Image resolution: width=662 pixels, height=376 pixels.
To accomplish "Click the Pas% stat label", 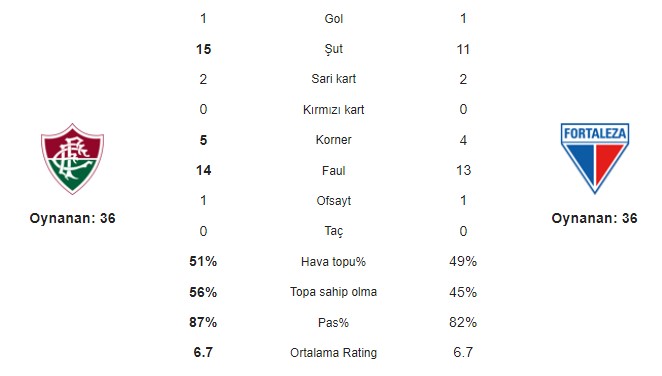I will click(x=334, y=323).
